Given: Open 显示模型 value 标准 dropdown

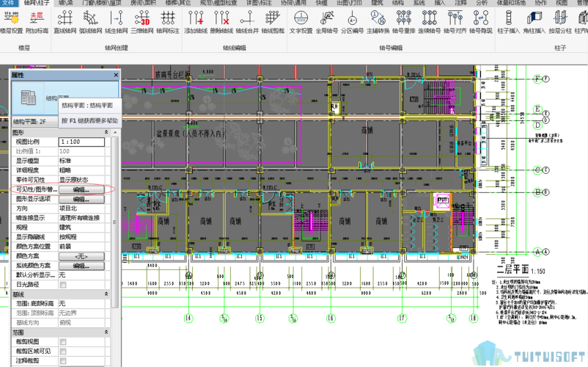Looking at the screenshot, I should 81,161.
